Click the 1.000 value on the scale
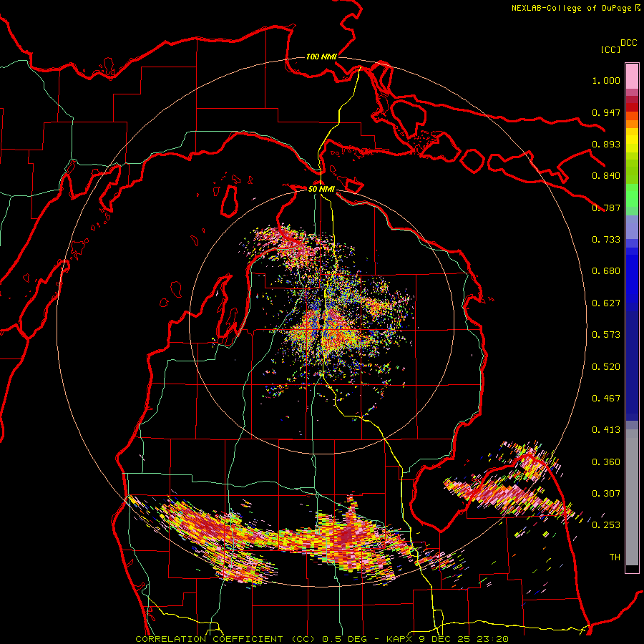 tap(606, 80)
